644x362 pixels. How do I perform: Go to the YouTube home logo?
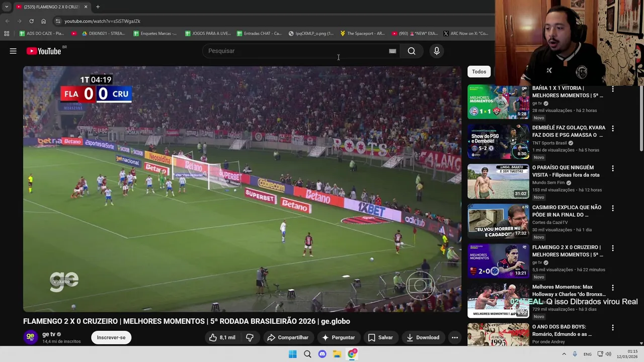coord(44,51)
